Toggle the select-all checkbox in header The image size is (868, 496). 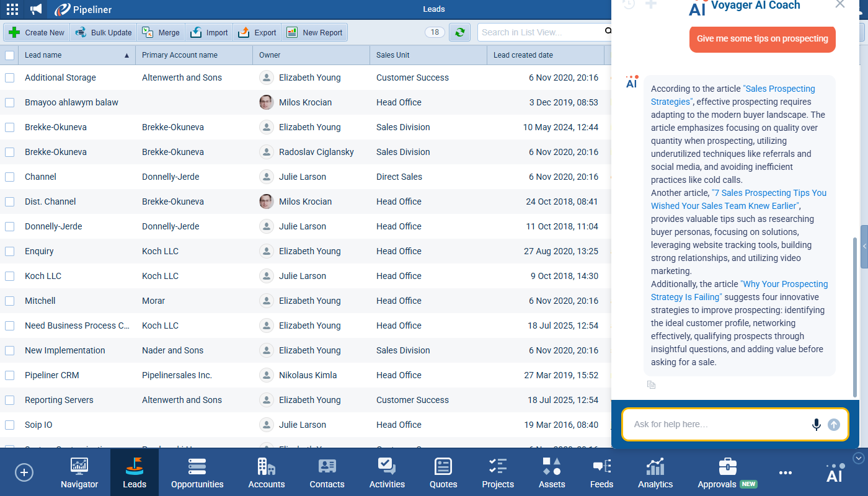click(x=10, y=55)
